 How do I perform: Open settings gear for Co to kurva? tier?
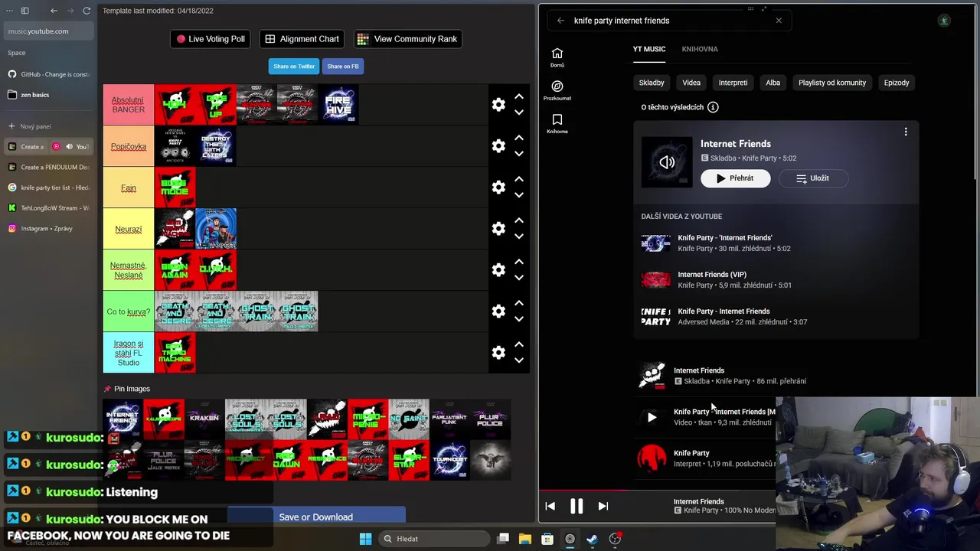click(x=498, y=311)
